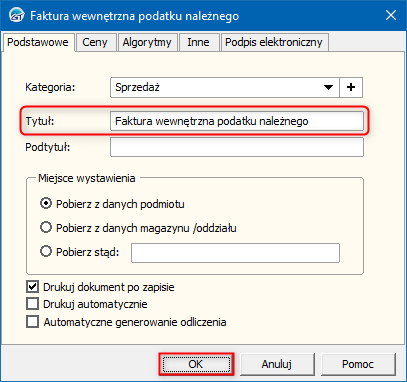This screenshot has height=382, width=407.
Task: Go to the Inne tab
Action: click(198, 42)
